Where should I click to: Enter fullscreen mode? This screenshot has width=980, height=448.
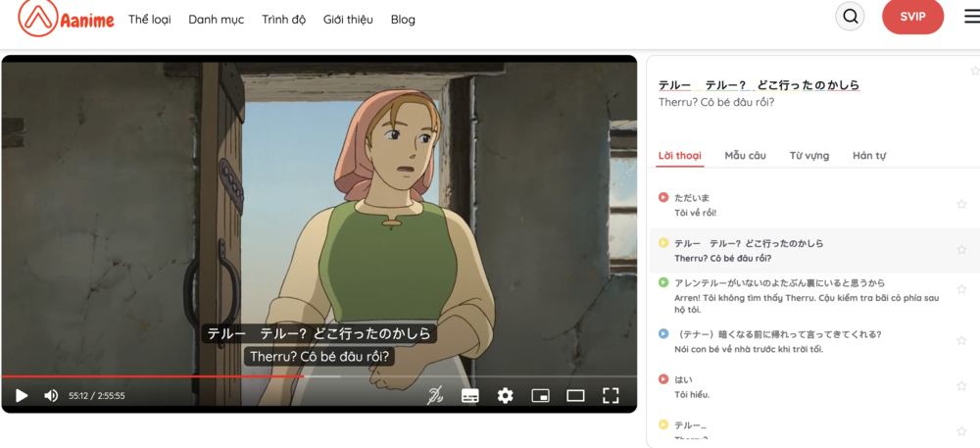pyautogui.click(x=611, y=395)
